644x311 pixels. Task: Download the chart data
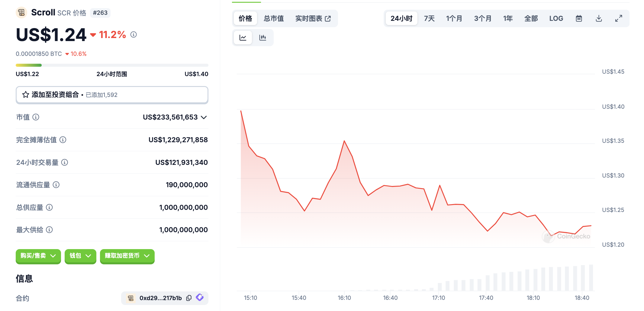[598, 18]
